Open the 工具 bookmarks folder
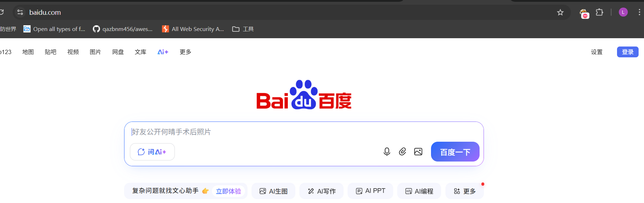 pyautogui.click(x=243, y=29)
